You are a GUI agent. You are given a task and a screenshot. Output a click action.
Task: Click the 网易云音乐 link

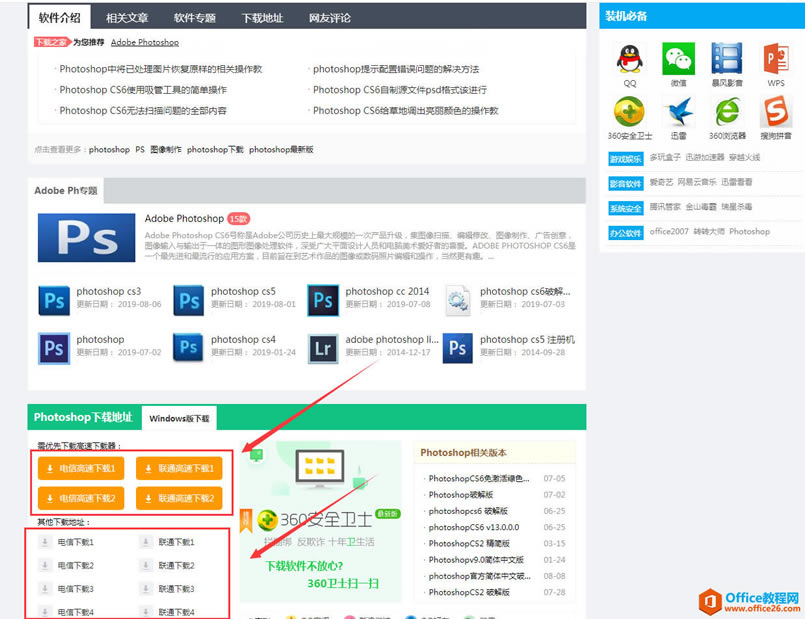pos(697,182)
